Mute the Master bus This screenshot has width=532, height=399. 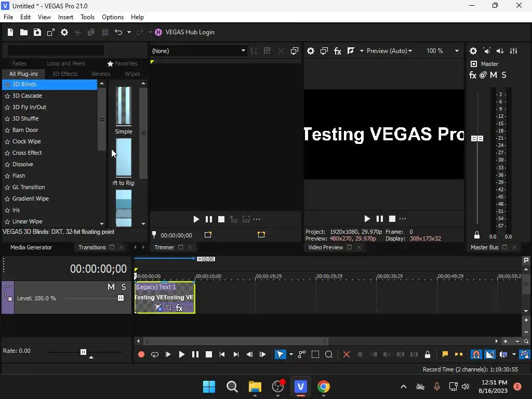(x=494, y=75)
